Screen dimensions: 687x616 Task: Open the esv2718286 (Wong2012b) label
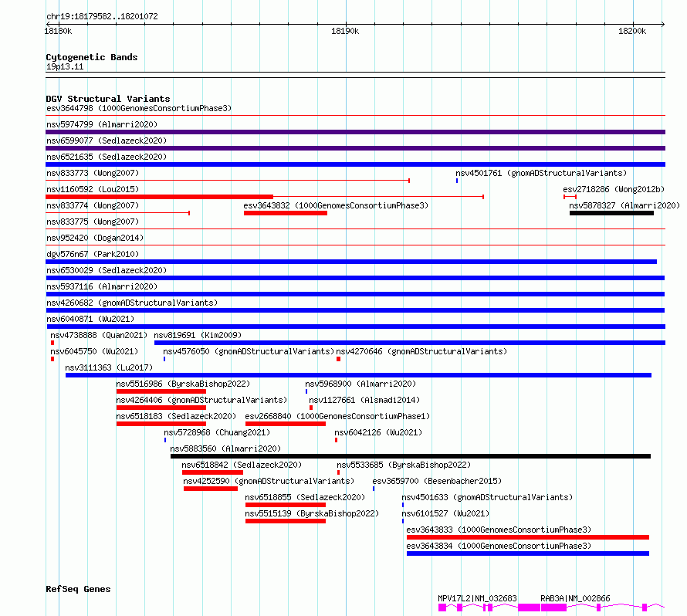point(614,189)
